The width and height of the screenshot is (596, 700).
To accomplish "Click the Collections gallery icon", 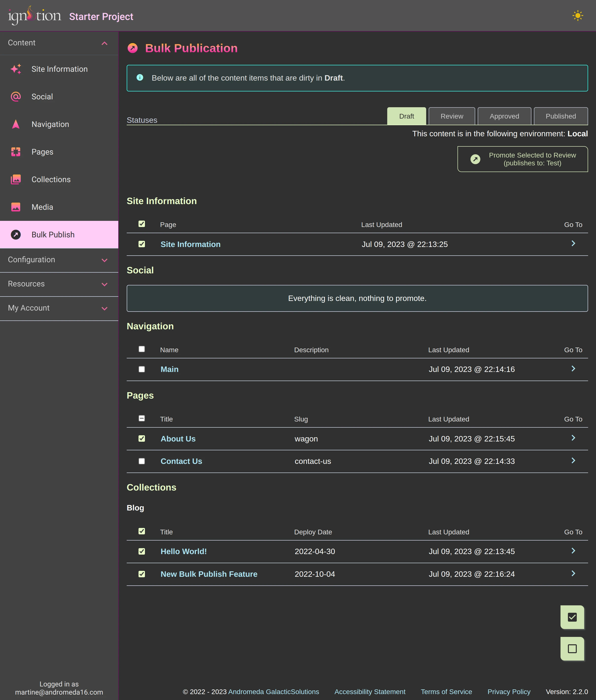I will [x=16, y=179].
